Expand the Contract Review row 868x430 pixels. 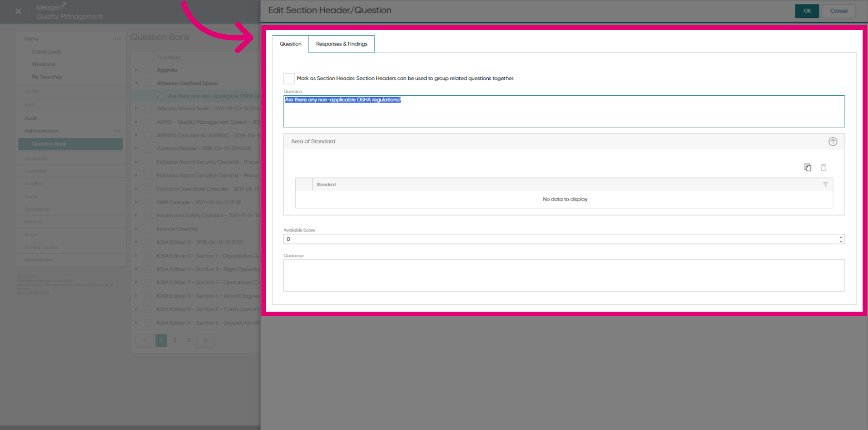pos(136,149)
